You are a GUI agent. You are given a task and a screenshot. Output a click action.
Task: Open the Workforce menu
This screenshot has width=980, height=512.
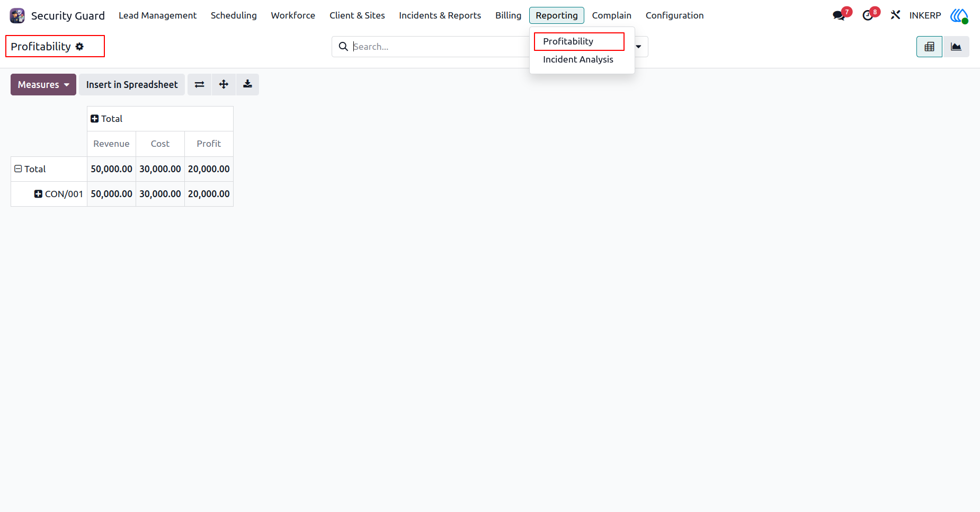(293, 15)
